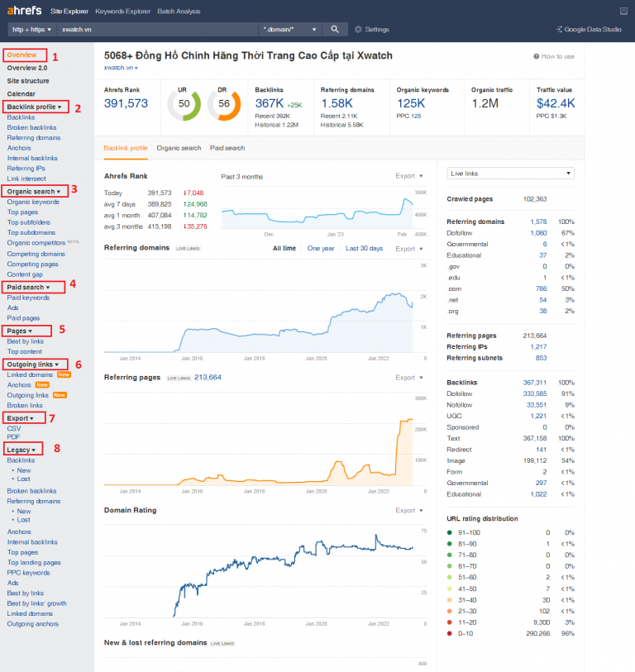Open Linked domains under Outgoing links section
Image resolution: width=635 pixels, height=672 pixels.
tap(30, 374)
